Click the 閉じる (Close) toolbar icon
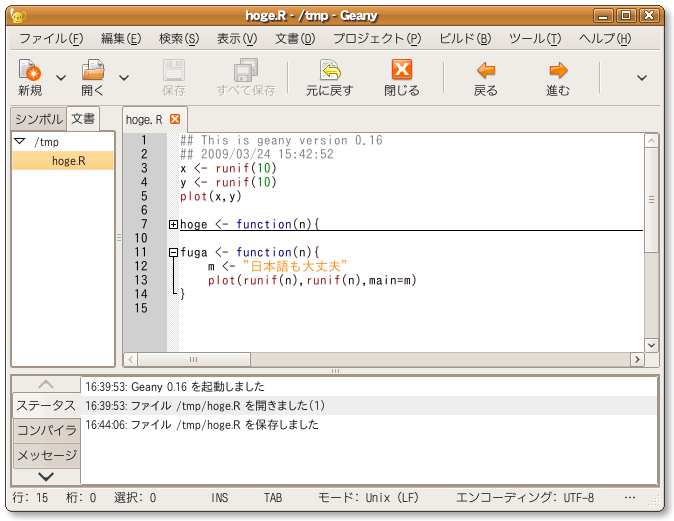 tap(402, 71)
